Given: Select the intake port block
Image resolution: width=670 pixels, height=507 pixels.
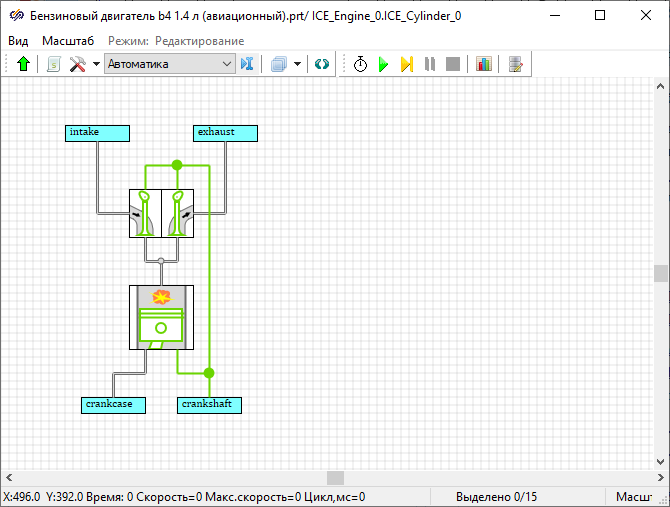Looking at the screenshot, I should tap(97, 133).
